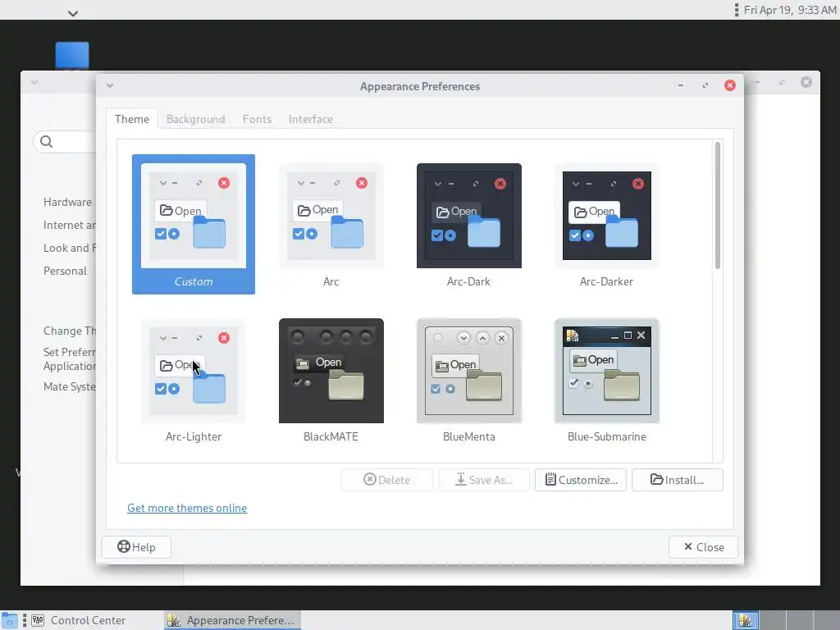
Task: Expand the top panel dropdown arrow
Action: [73, 13]
